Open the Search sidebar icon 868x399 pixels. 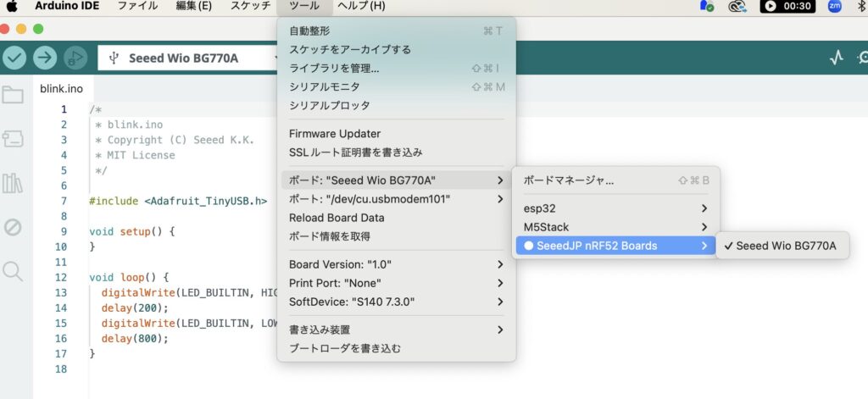click(x=13, y=271)
